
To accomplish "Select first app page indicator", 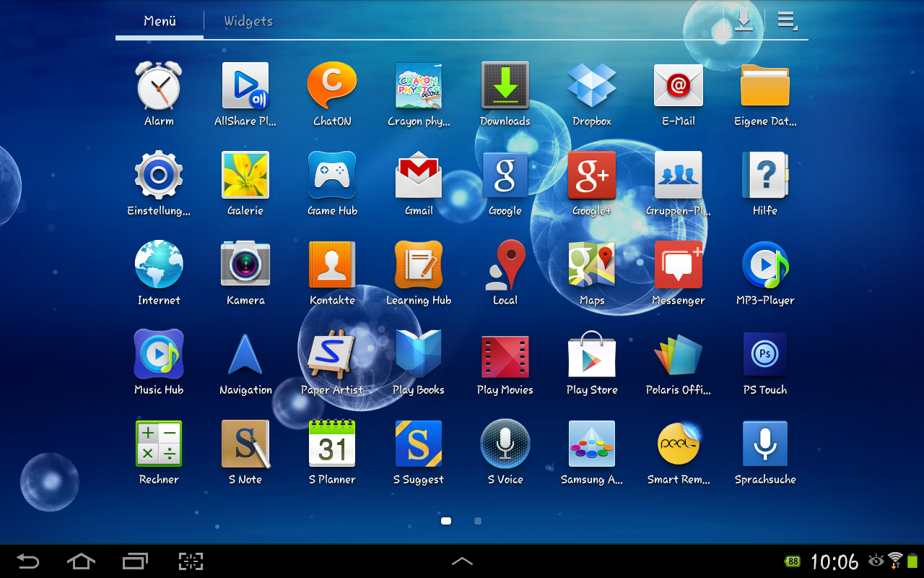I will 446,520.
